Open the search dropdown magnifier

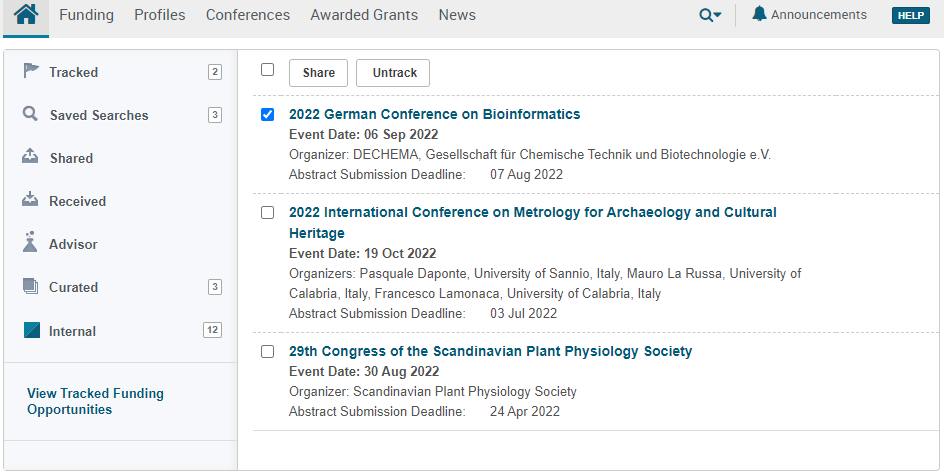point(709,15)
